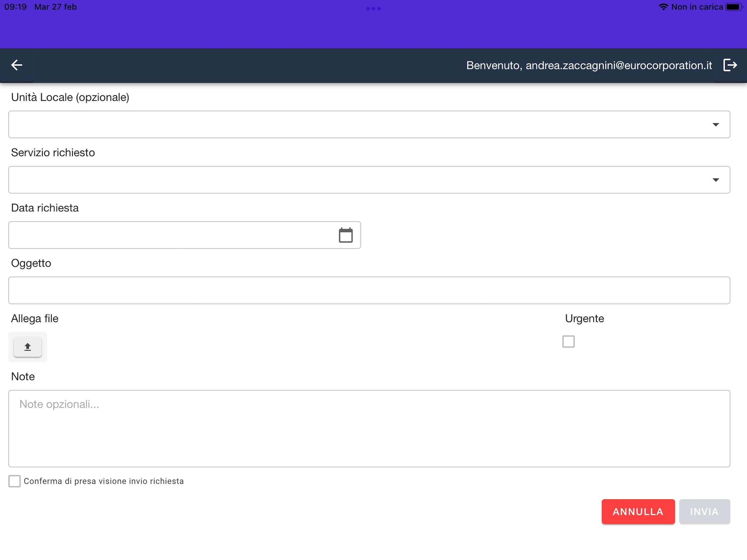Click the upload file arrow button
The width and height of the screenshot is (747, 560).
click(28, 347)
